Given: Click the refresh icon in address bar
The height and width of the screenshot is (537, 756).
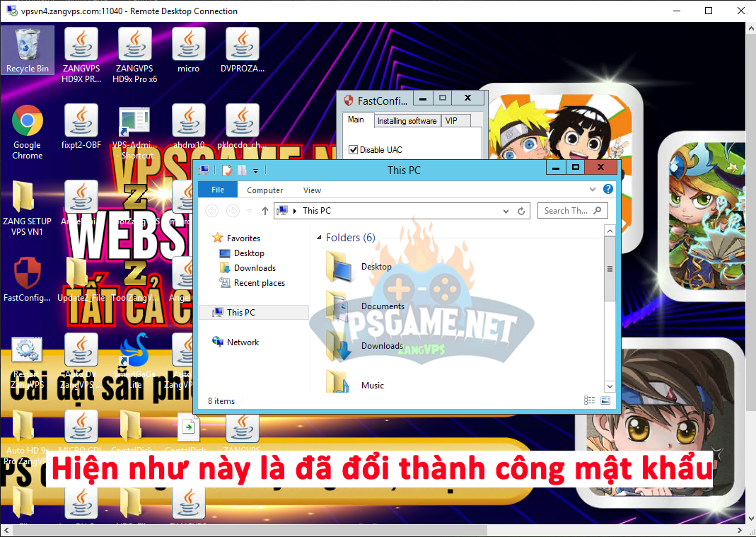Looking at the screenshot, I should (522, 211).
